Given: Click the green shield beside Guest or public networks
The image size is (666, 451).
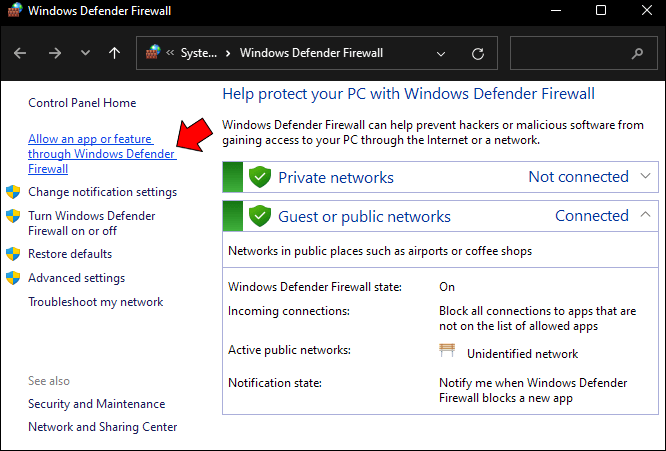Looking at the screenshot, I should (260, 216).
